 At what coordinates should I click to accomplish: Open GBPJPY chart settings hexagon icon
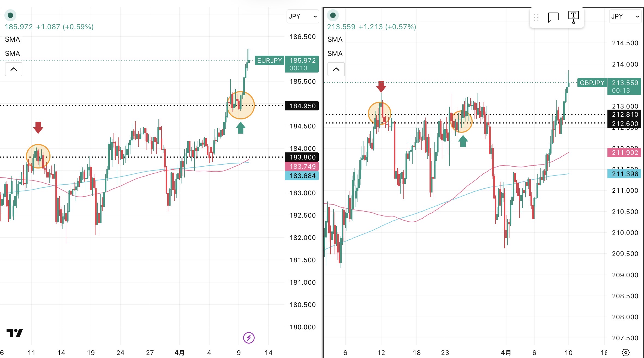point(625,353)
